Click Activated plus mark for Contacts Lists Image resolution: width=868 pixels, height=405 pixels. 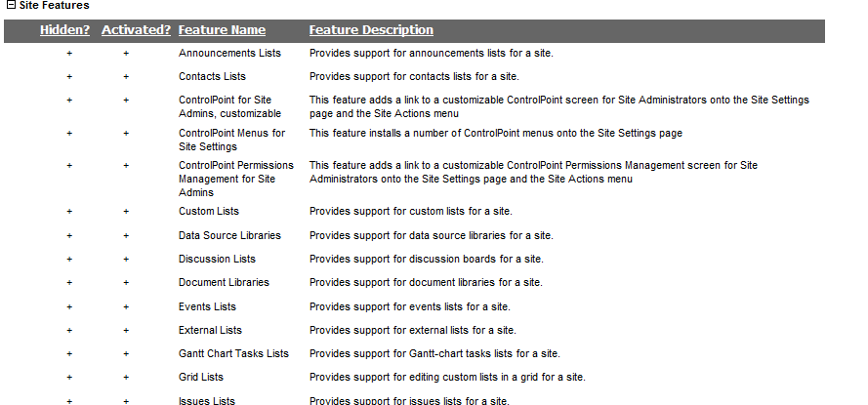pyautogui.click(x=126, y=76)
